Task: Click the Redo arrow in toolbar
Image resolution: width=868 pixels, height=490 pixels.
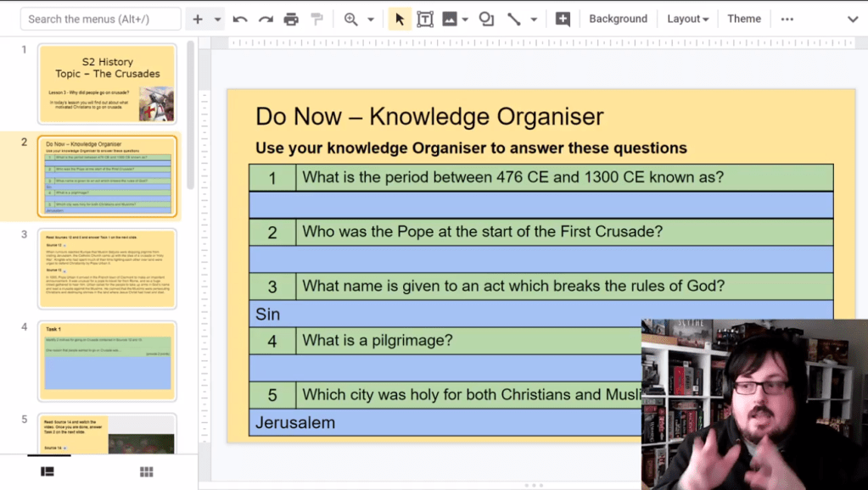Action: (266, 19)
